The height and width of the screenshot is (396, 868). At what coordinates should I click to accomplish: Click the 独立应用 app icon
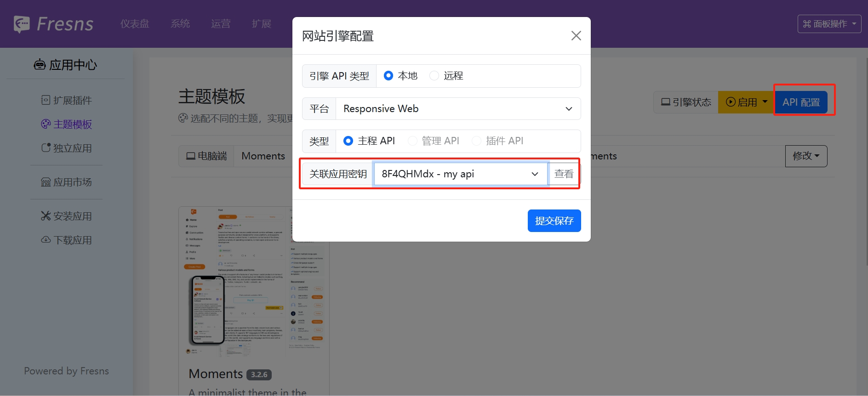46,148
